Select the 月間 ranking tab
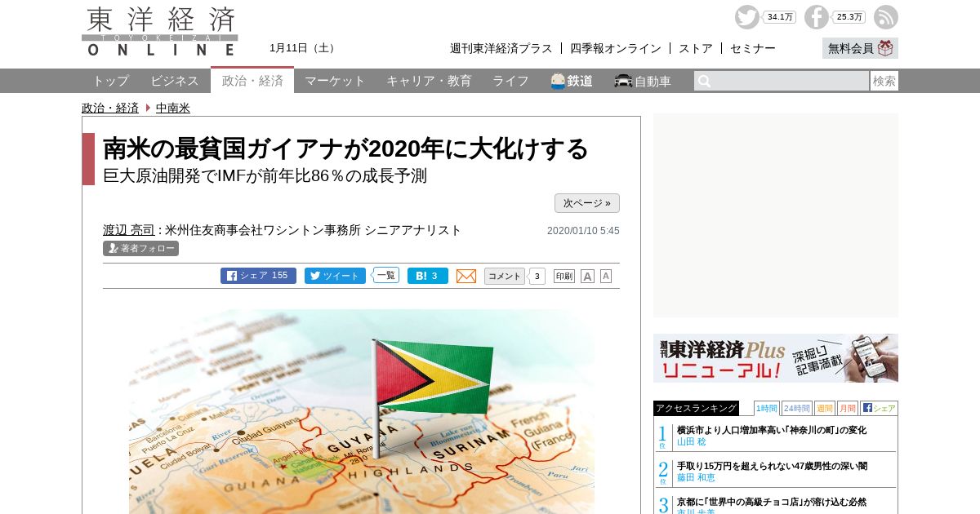 coord(848,408)
